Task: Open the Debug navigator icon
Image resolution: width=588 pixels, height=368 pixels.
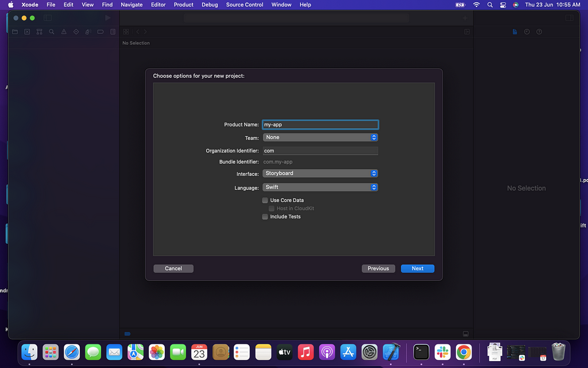Action: click(x=88, y=32)
